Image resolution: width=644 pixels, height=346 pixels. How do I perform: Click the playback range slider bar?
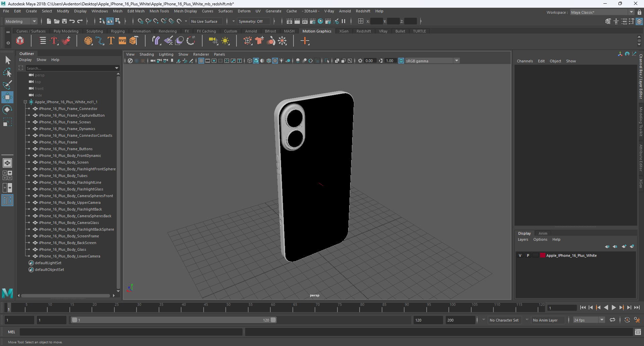point(174,320)
